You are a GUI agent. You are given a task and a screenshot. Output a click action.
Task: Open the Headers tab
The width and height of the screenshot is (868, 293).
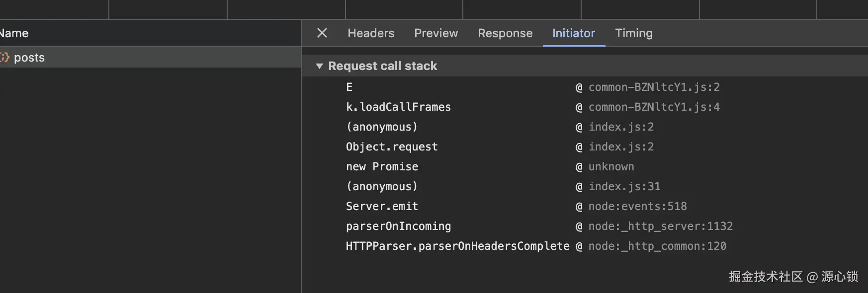tap(371, 33)
